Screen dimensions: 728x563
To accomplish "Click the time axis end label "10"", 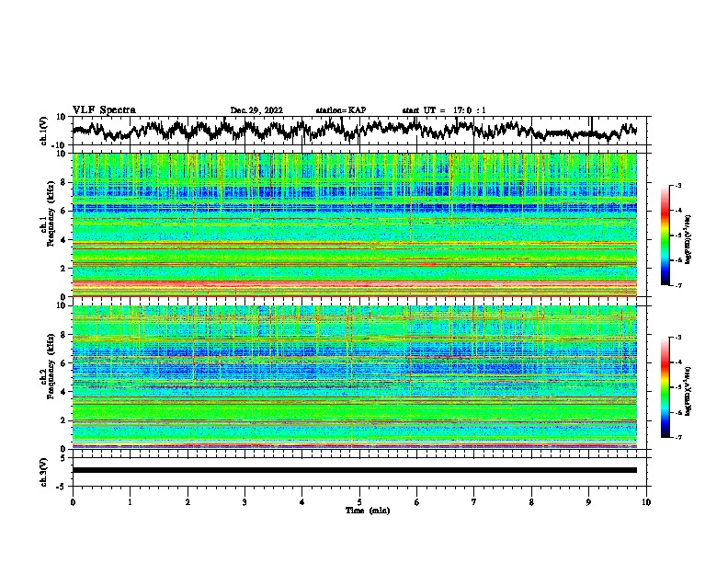I will coord(646,502).
